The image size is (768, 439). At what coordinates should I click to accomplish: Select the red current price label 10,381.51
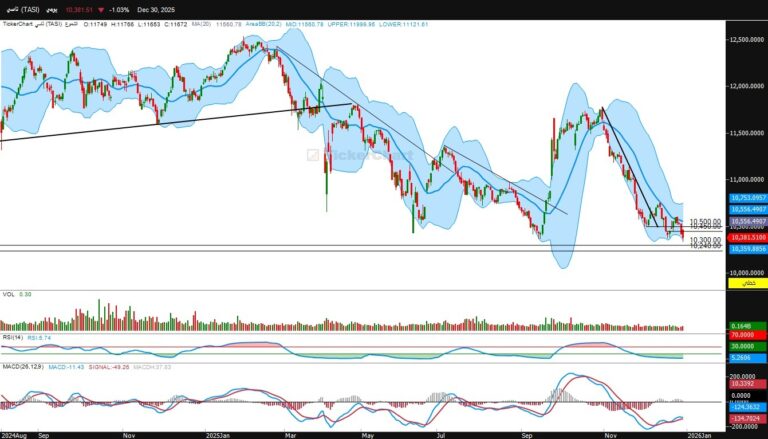coord(747,236)
